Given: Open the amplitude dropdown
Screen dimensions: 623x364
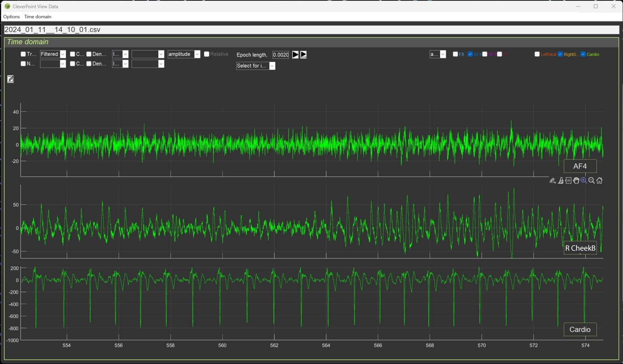Looking at the screenshot, I should [x=184, y=54].
